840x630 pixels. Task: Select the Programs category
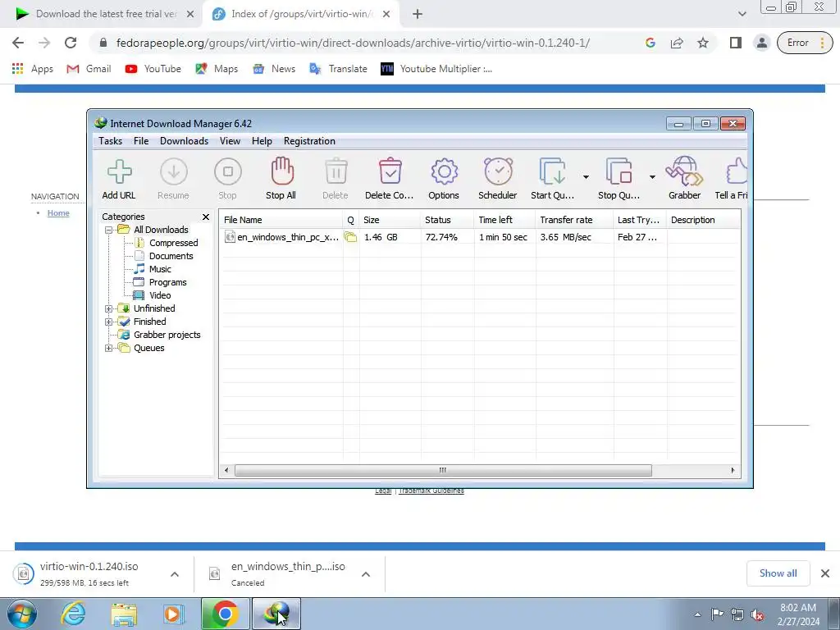167,282
